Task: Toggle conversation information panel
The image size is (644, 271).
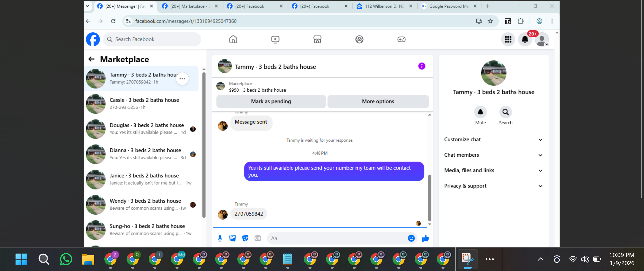Action: pyautogui.click(x=422, y=66)
